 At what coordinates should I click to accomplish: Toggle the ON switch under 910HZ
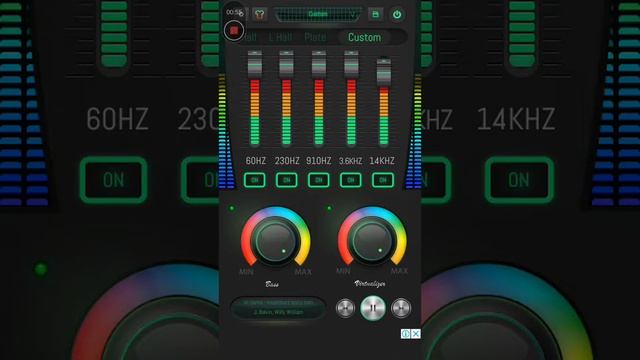click(319, 180)
